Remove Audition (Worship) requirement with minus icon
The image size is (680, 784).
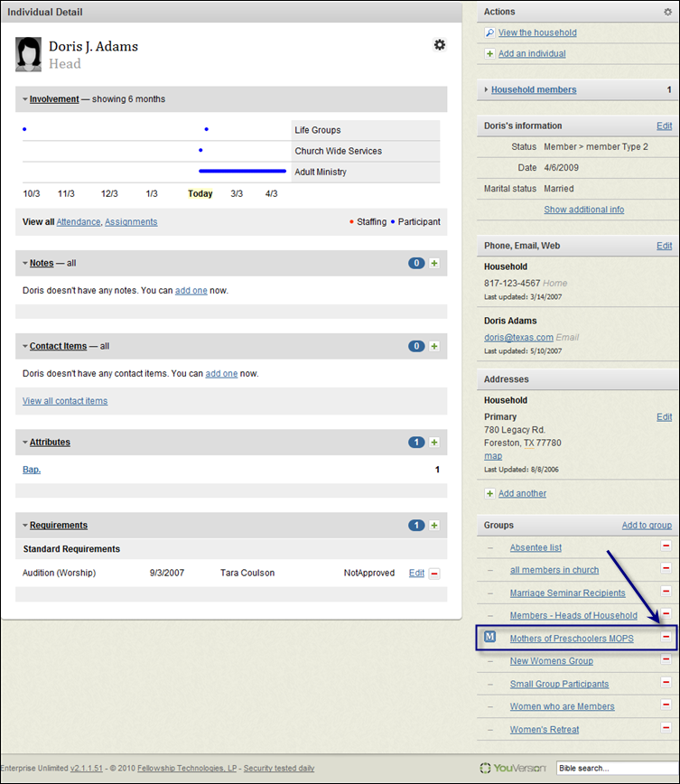(x=434, y=574)
